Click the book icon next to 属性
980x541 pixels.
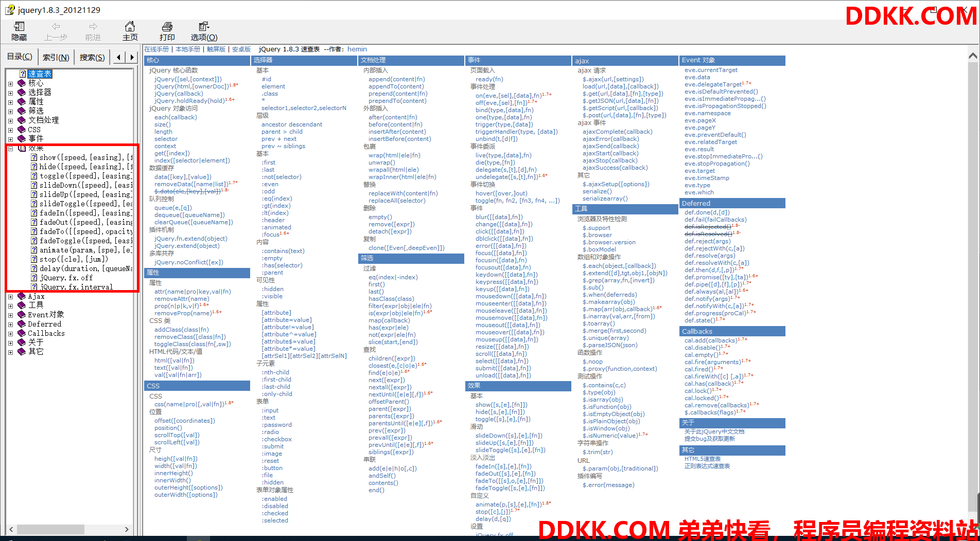[22, 102]
